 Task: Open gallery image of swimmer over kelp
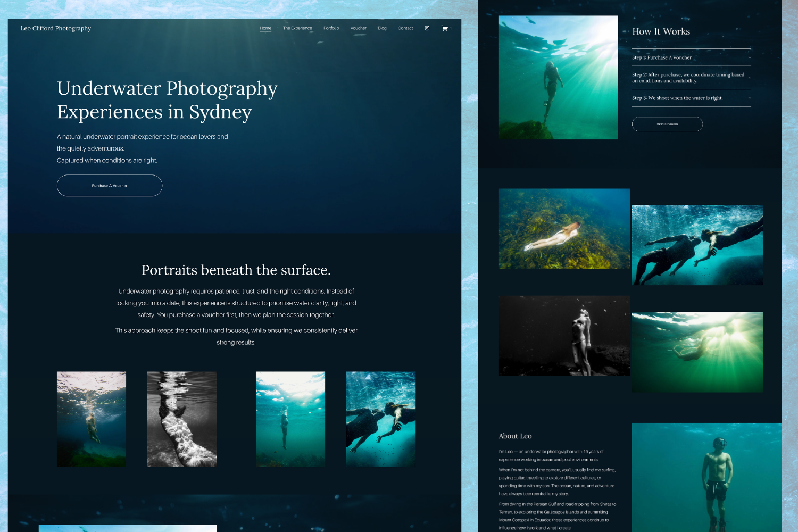click(x=564, y=229)
